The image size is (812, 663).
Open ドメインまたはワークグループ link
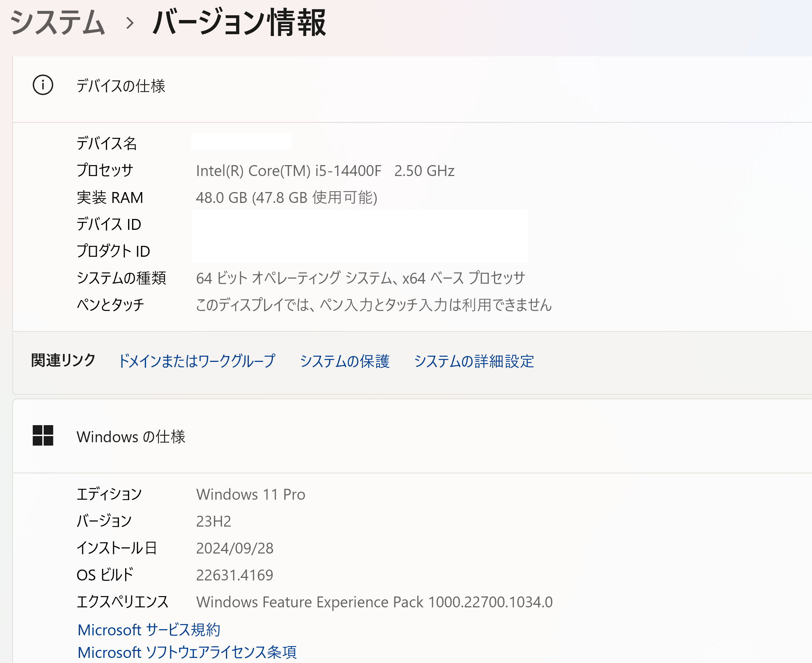pyautogui.click(x=197, y=361)
